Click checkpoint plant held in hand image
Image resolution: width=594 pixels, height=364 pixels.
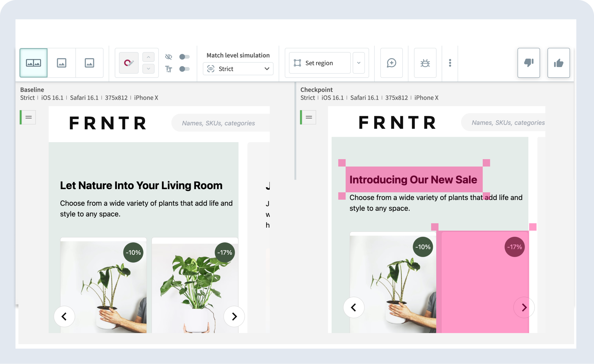(x=393, y=284)
